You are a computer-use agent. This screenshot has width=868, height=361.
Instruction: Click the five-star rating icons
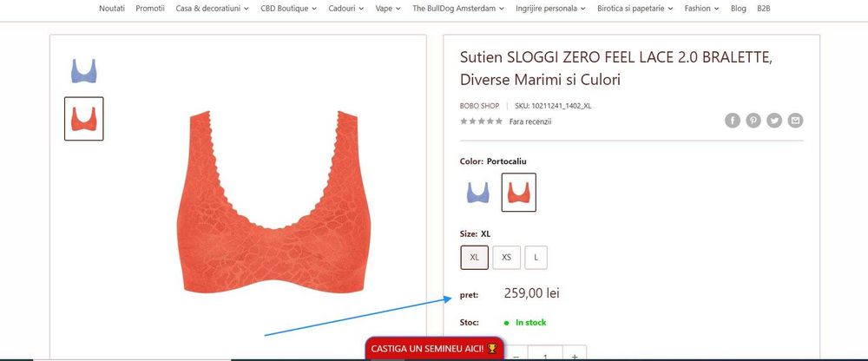[481, 121]
